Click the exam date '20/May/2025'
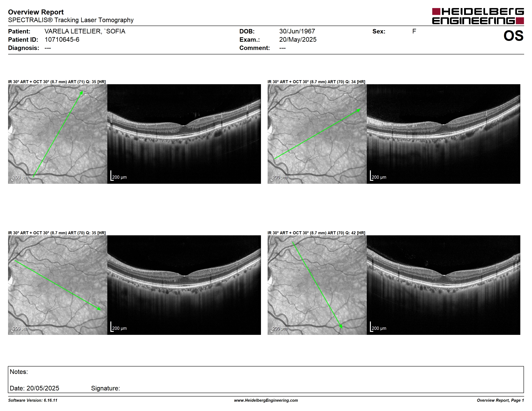This screenshot has width=532, height=411. pyautogui.click(x=298, y=40)
